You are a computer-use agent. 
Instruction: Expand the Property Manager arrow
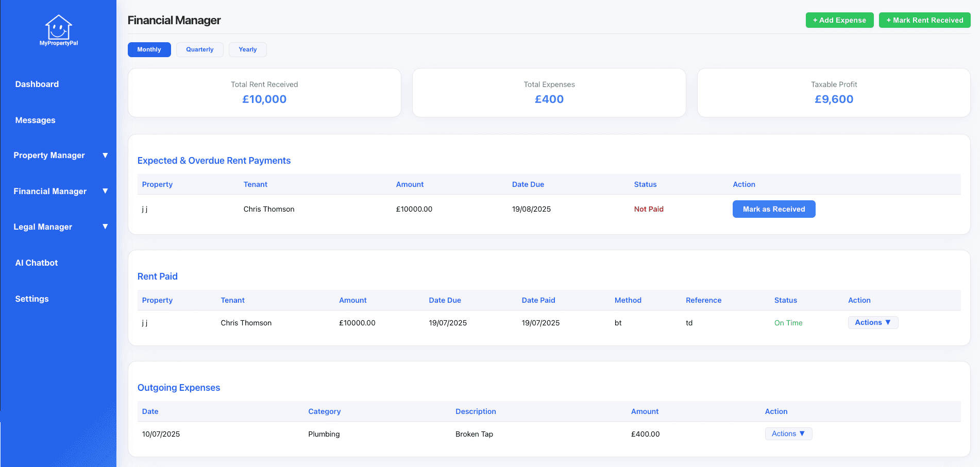tap(105, 155)
